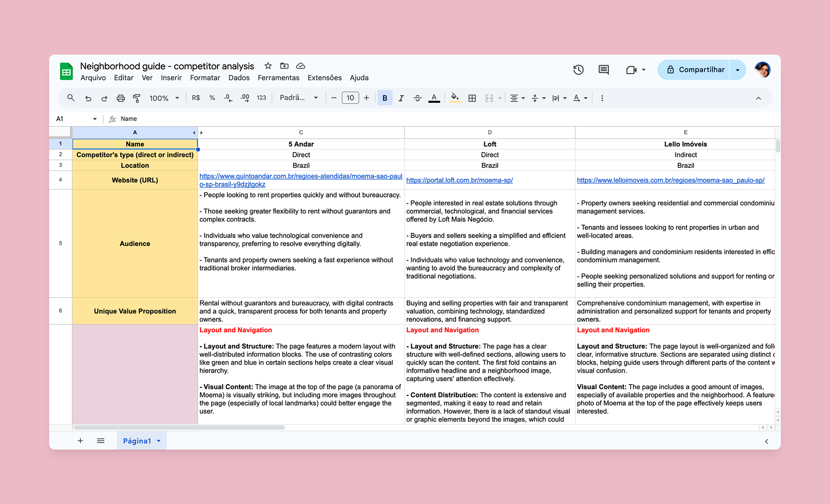Image resolution: width=830 pixels, height=504 pixels.
Task: Increase decimal places
Action: point(245,98)
